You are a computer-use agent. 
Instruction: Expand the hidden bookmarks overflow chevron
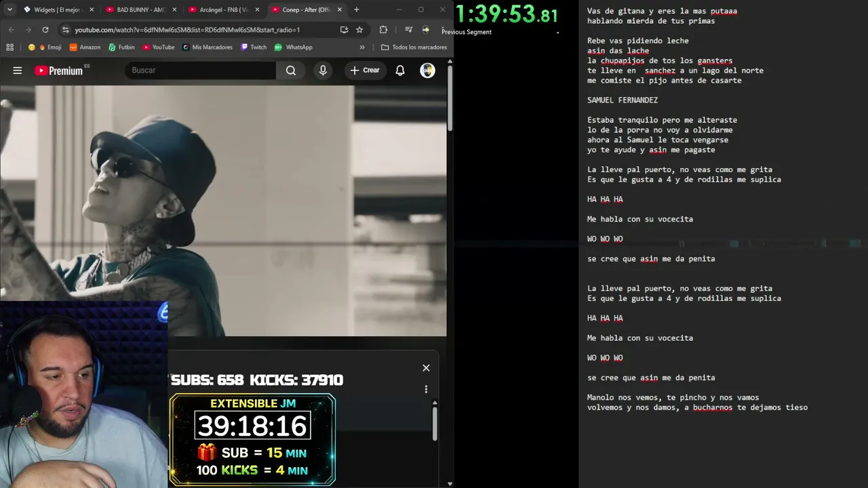(x=362, y=47)
